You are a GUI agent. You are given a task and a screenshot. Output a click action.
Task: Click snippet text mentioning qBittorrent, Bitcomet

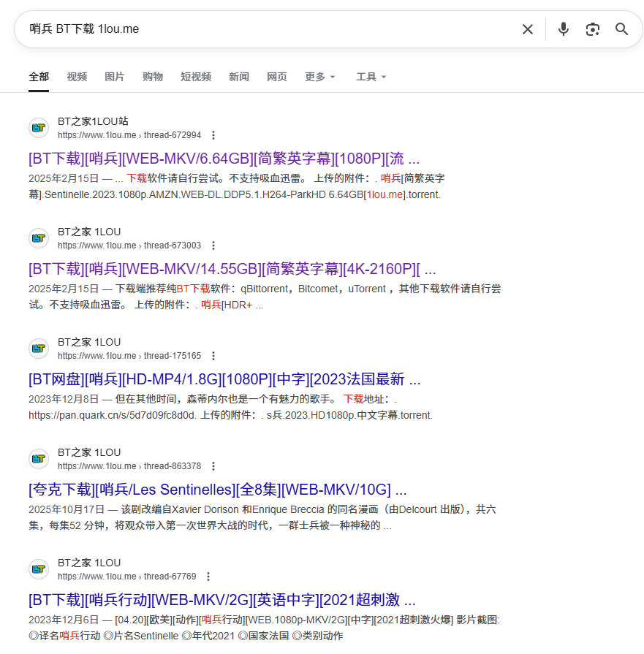click(265, 297)
